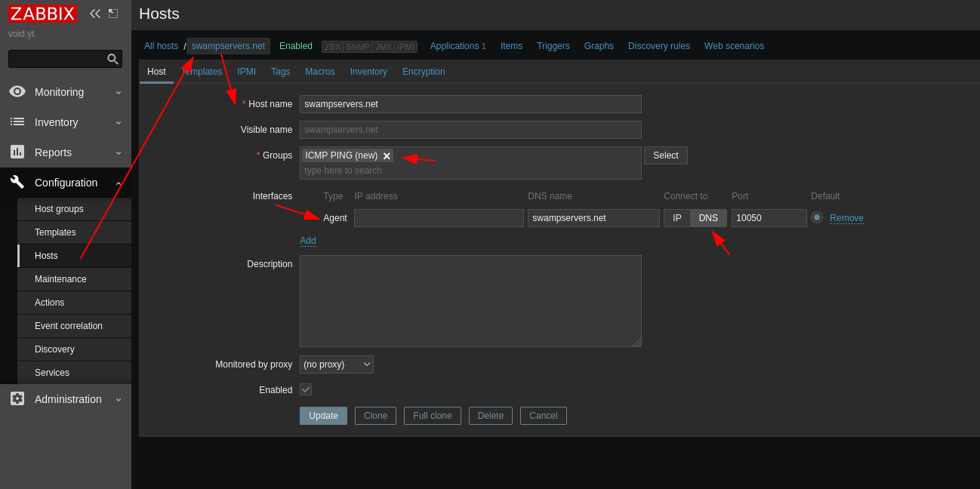Focus the Visible name input field
The width and height of the screenshot is (980, 489).
tap(470, 130)
